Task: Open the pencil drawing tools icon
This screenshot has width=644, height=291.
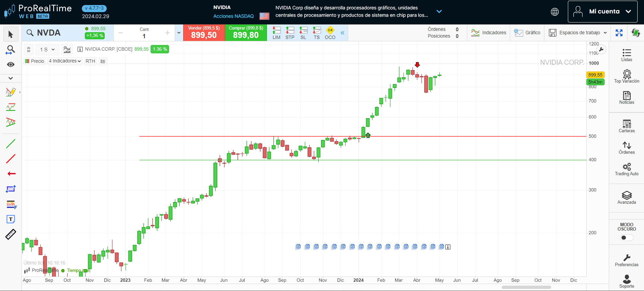Action: 11,92
